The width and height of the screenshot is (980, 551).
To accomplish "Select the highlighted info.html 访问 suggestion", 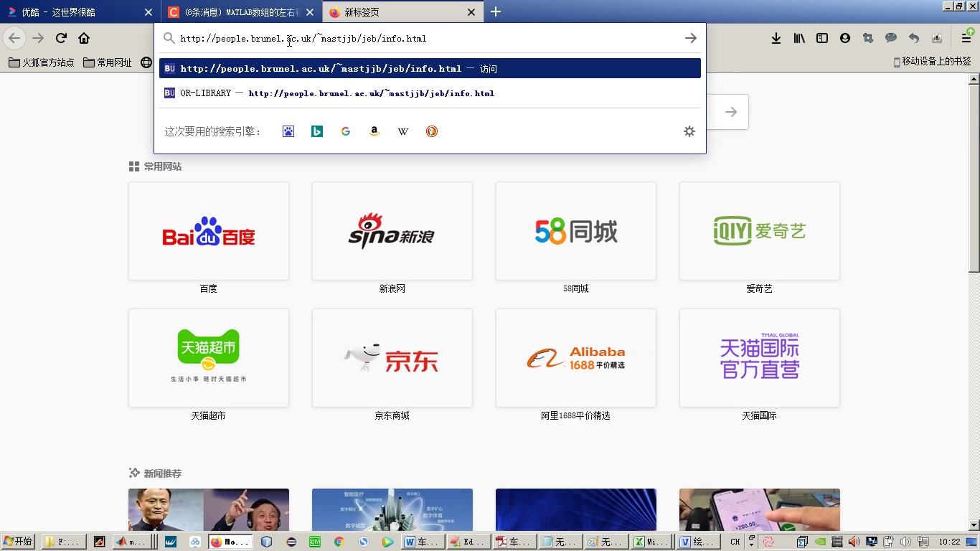I will point(430,69).
